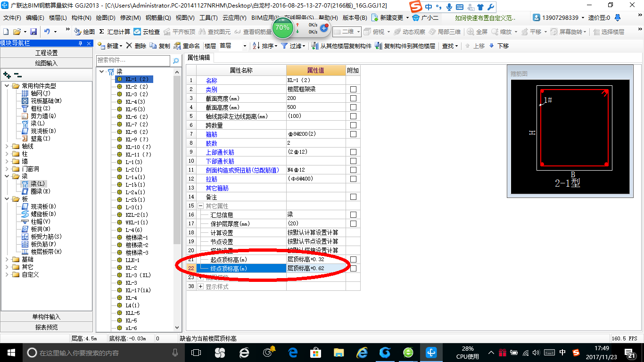Click 局部三维 partial 3D tool

point(445,32)
